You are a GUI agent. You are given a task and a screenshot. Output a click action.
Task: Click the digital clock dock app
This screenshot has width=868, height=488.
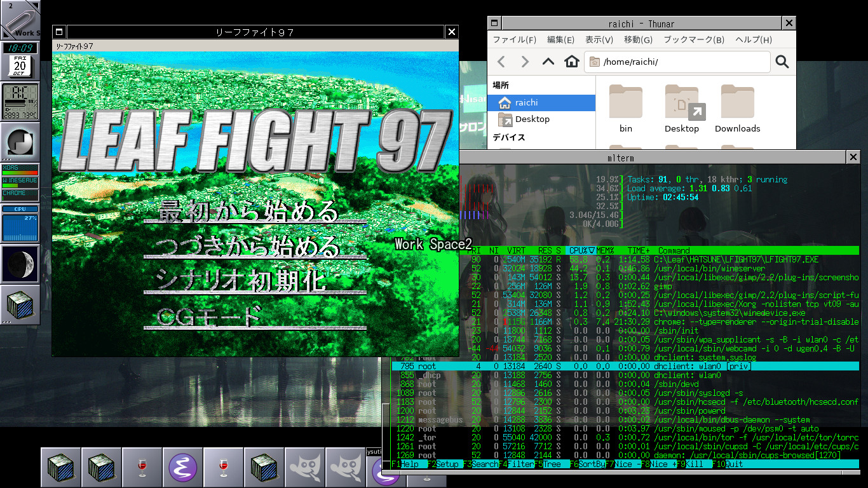click(20, 48)
